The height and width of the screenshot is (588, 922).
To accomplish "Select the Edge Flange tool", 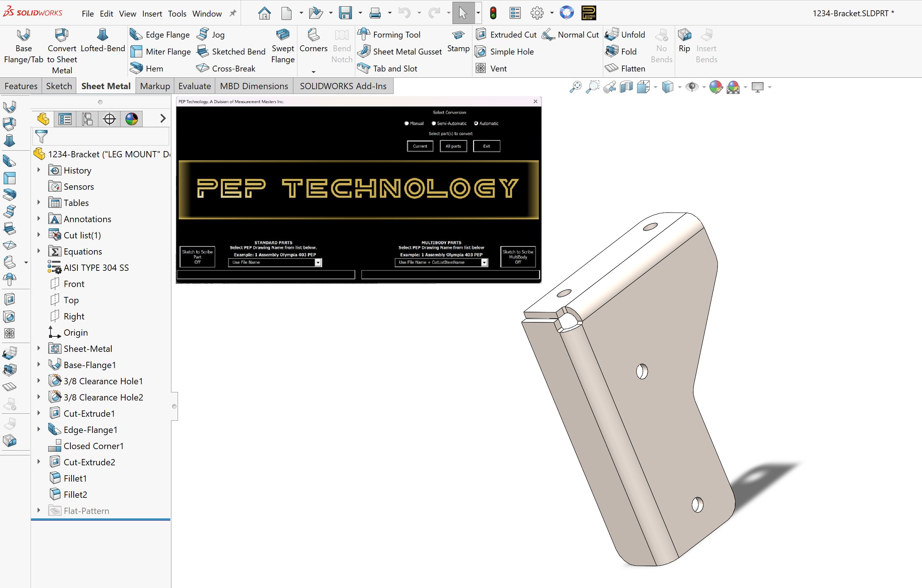I will (x=160, y=35).
